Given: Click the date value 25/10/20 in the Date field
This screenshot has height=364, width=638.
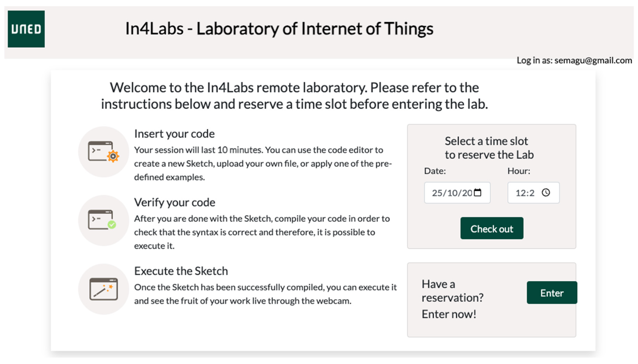Looking at the screenshot, I should pyautogui.click(x=452, y=193).
